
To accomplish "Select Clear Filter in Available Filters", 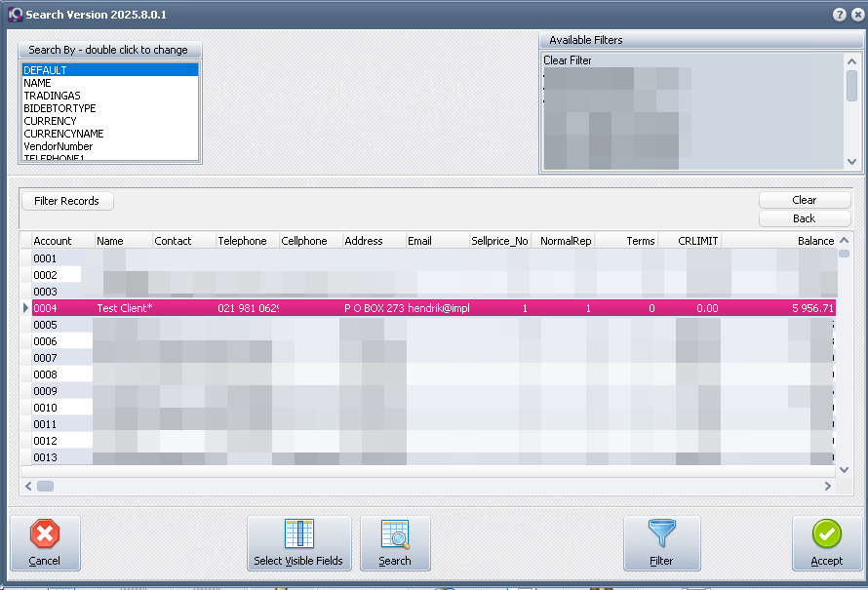I will click(568, 60).
